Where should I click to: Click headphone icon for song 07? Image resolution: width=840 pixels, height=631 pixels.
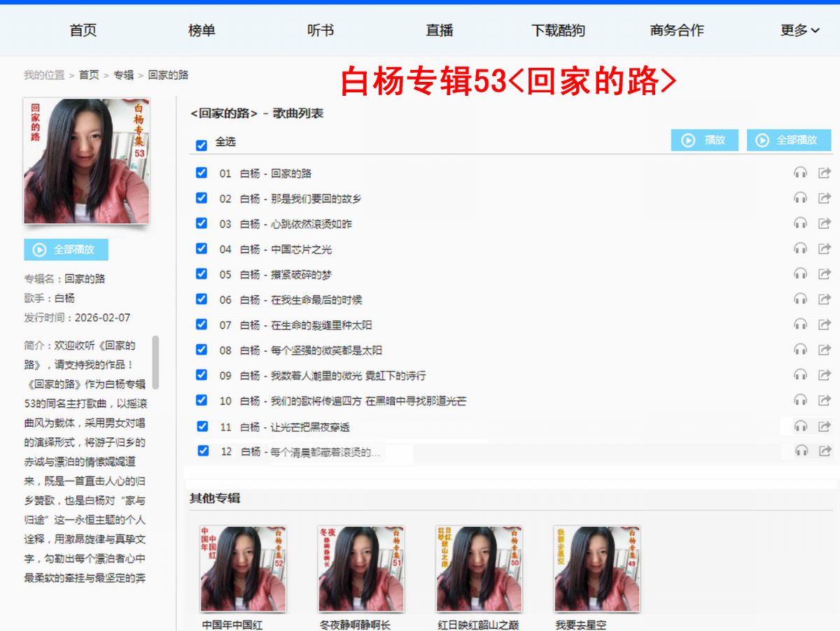(800, 324)
